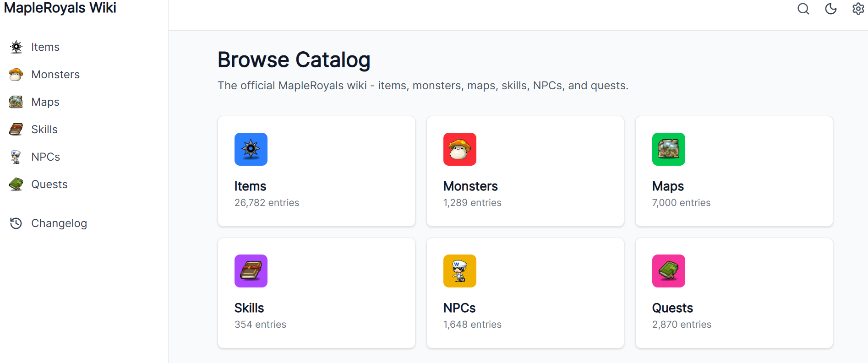Image resolution: width=868 pixels, height=363 pixels.
Task: Click the blue Items card icon
Action: tap(251, 149)
